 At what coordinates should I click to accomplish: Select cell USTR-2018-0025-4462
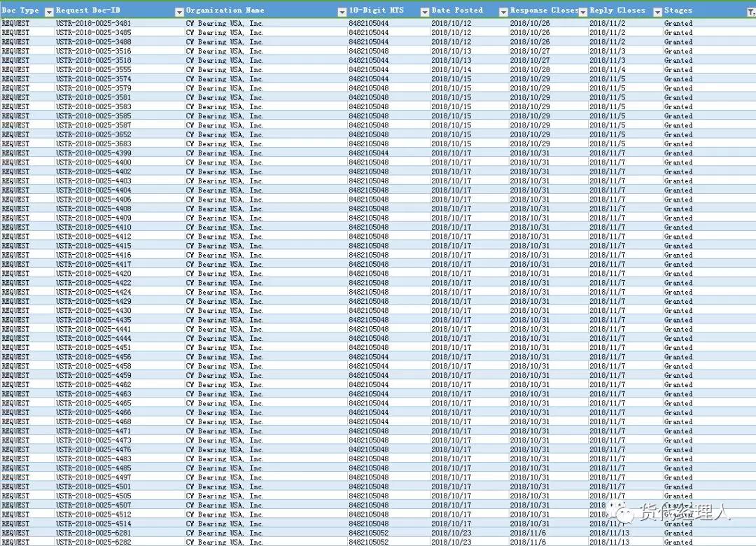pos(94,384)
